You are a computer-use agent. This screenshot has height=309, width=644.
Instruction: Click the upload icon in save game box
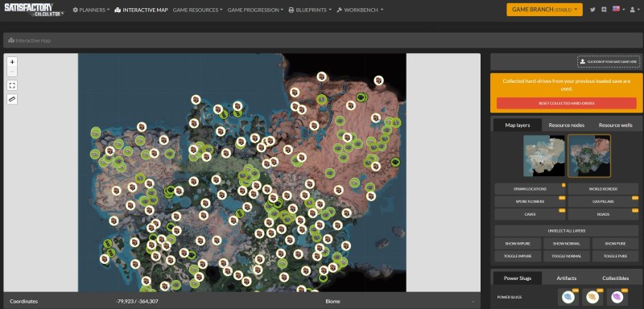coord(582,61)
